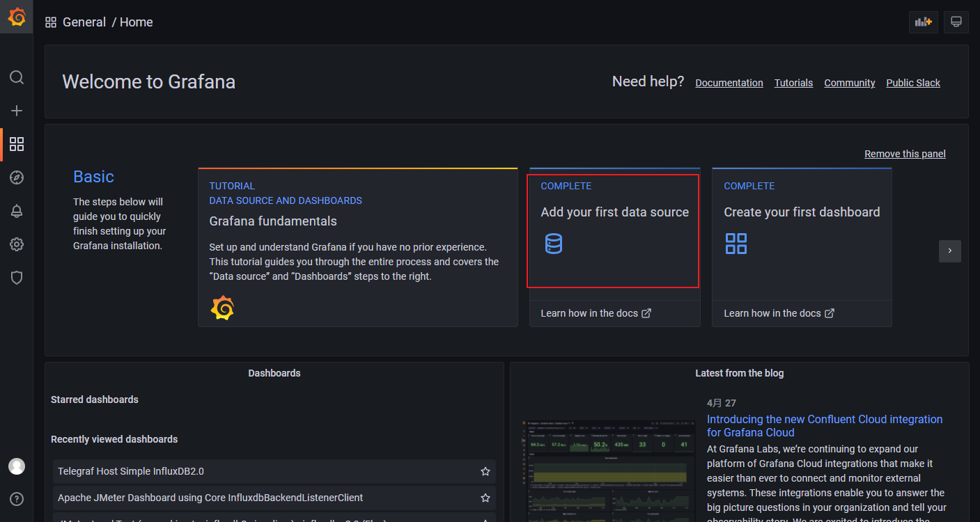
Task: Open Learn how in the docs under data source
Action: click(596, 313)
